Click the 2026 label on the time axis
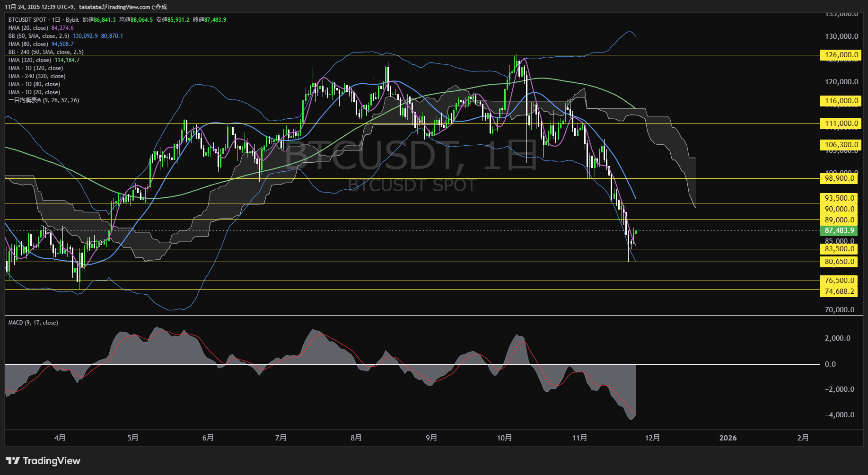Viewport: 868px width, 475px height. [728, 438]
